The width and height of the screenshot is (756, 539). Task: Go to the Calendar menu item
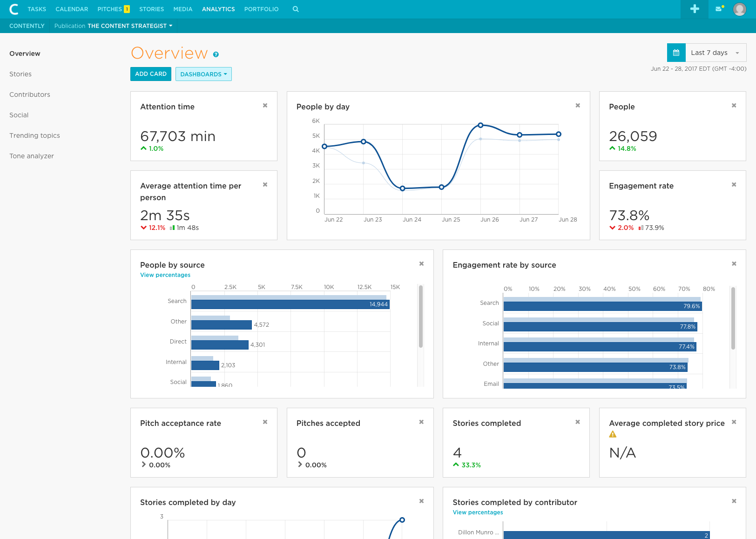[x=72, y=9]
